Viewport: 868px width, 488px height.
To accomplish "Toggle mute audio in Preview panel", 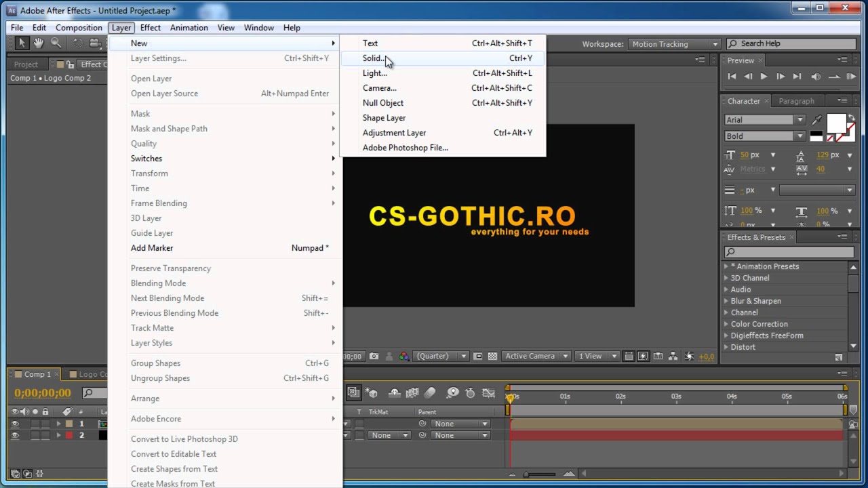I will 815,77.
